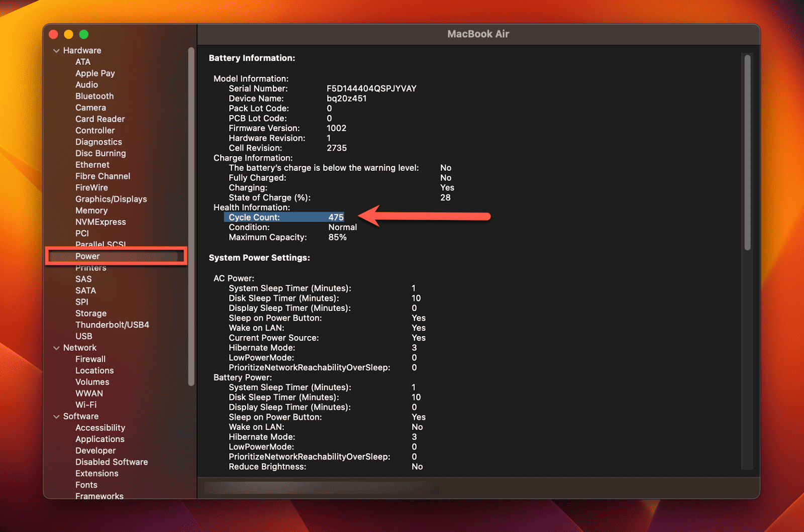
Task: Select NVMExpress in the sidebar
Action: click(x=100, y=222)
